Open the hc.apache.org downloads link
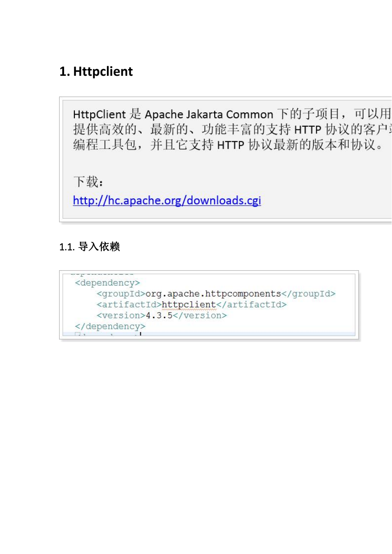Screen dimensions: 392x554 point(167,200)
